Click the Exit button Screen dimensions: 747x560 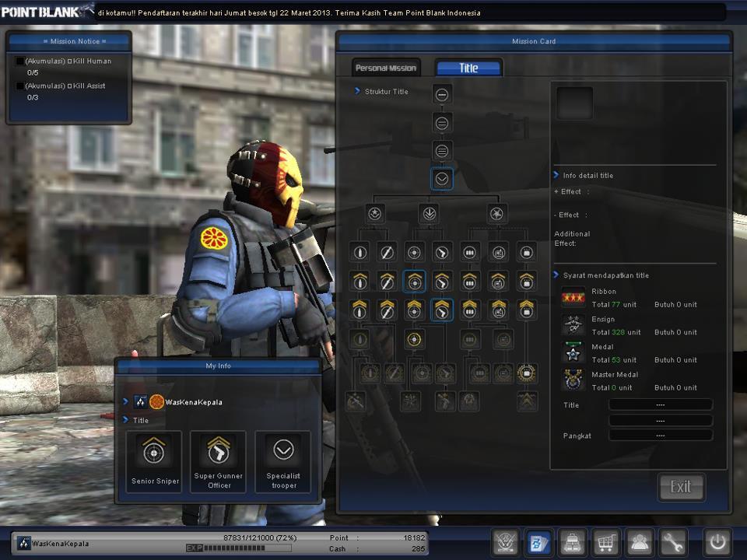(681, 487)
